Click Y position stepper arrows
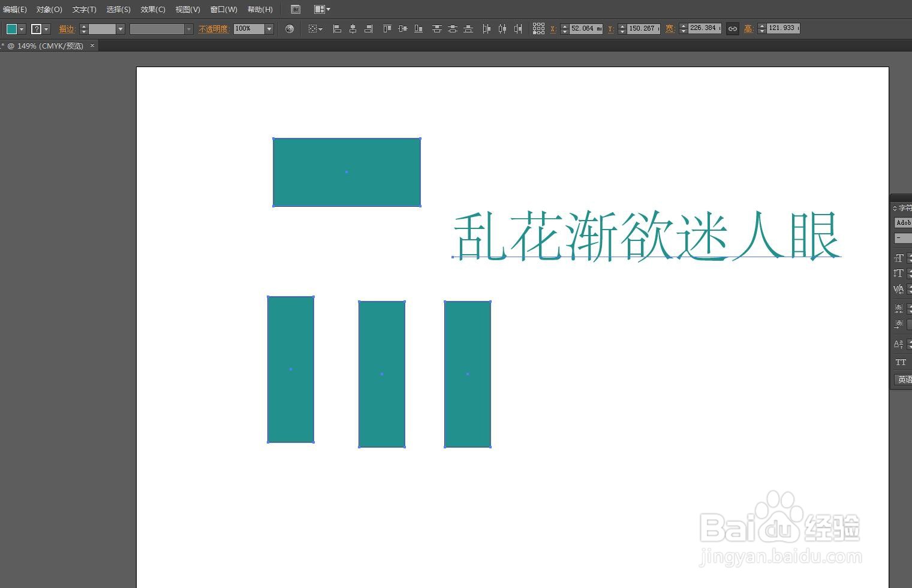Screen dimensions: 912x588 click(622, 28)
